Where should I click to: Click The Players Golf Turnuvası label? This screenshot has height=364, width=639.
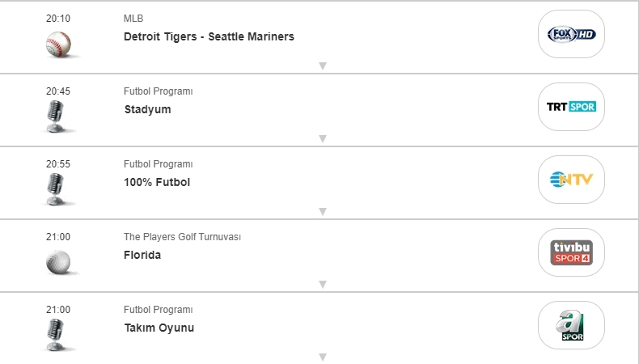coord(182,237)
